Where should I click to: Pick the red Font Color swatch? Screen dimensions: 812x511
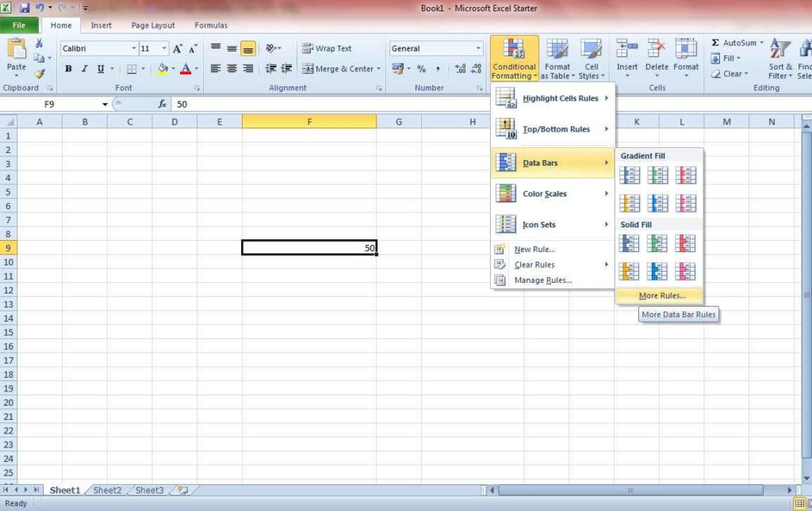pyautogui.click(x=186, y=69)
